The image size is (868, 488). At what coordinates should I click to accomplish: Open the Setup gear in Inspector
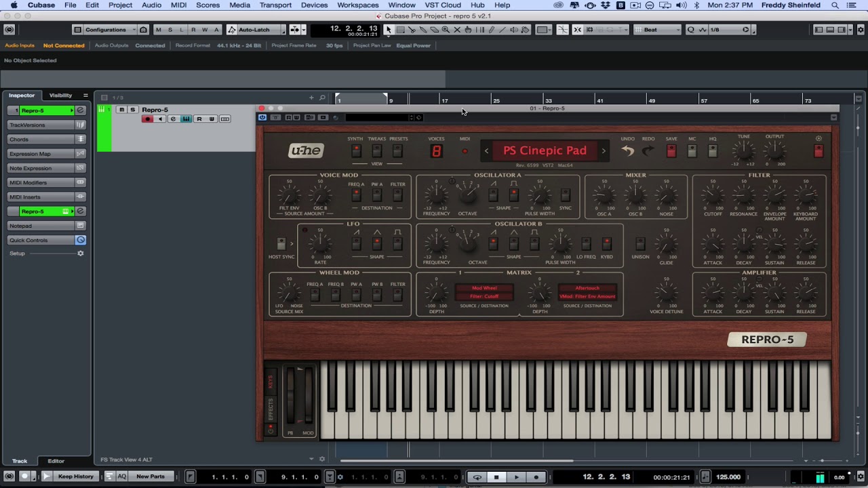(x=80, y=253)
